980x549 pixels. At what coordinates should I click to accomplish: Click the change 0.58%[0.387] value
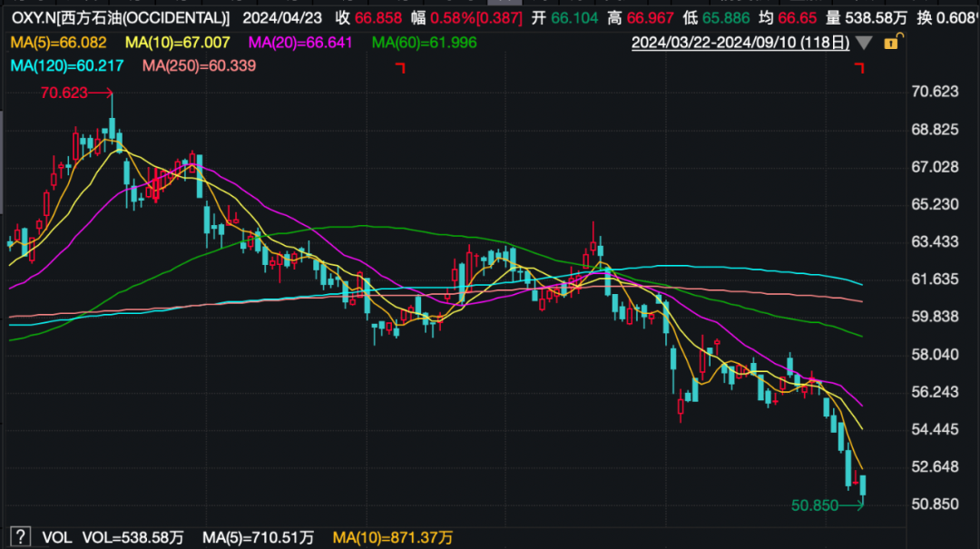[476, 18]
